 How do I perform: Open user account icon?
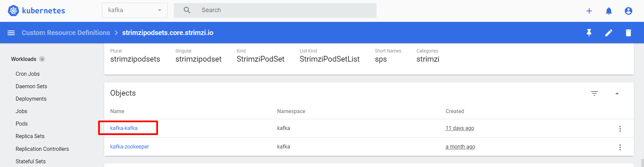click(629, 11)
